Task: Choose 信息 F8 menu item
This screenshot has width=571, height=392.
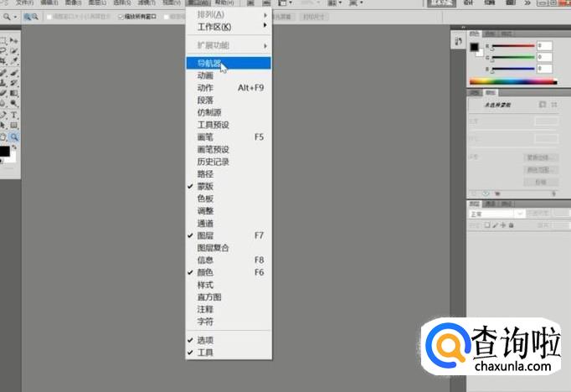Action: click(x=229, y=260)
